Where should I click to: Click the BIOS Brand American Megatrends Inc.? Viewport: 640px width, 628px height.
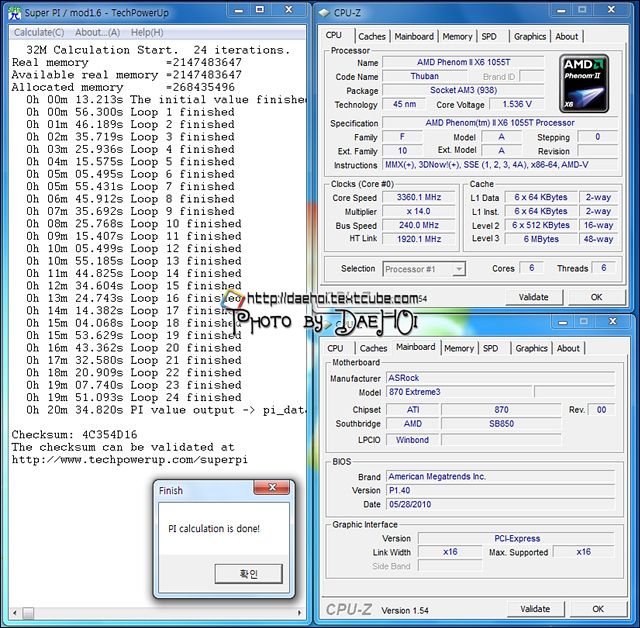[x=500, y=477]
